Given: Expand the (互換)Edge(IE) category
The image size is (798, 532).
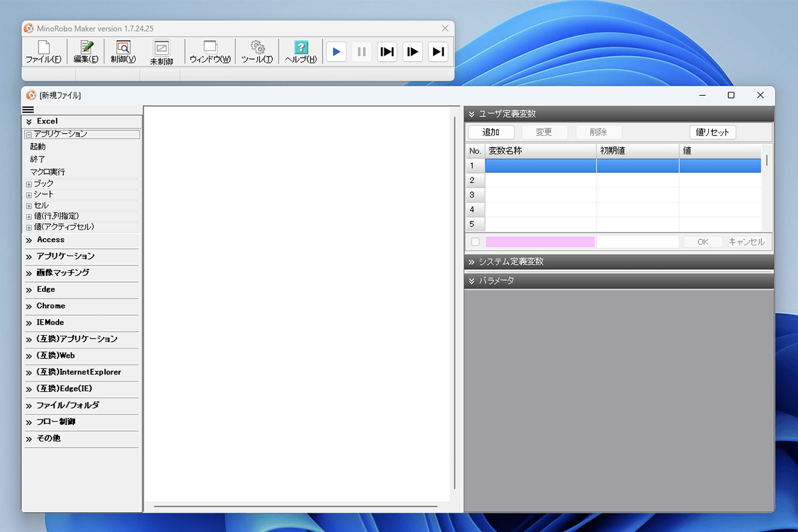Looking at the screenshot, I should tap(82, 389).
